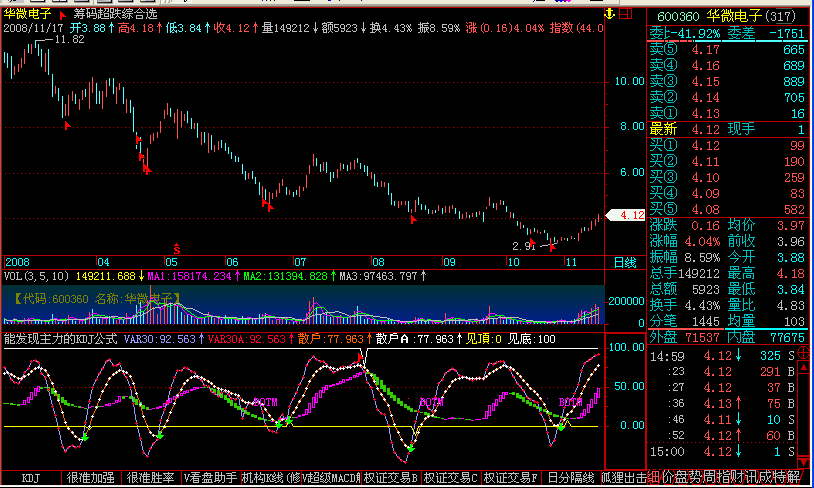The height and width of the screenshot is (488, 814).
Task: Click the 卖① 4.13 ask row
Action: (x=727, y=114)
